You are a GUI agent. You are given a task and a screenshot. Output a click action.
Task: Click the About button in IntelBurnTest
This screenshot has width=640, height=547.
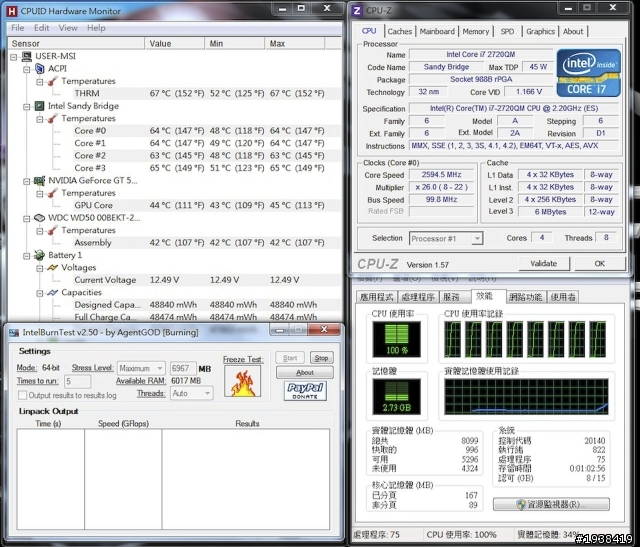coord(305,372)
